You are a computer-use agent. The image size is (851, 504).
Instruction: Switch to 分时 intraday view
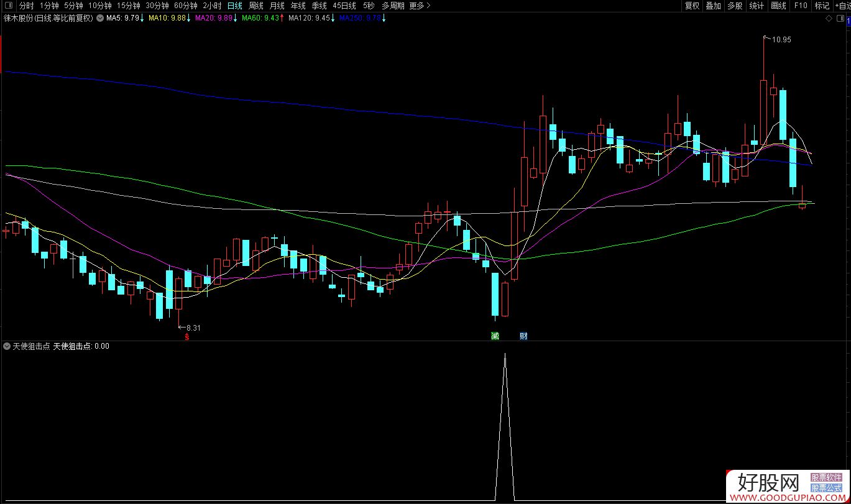click(26, 6)
